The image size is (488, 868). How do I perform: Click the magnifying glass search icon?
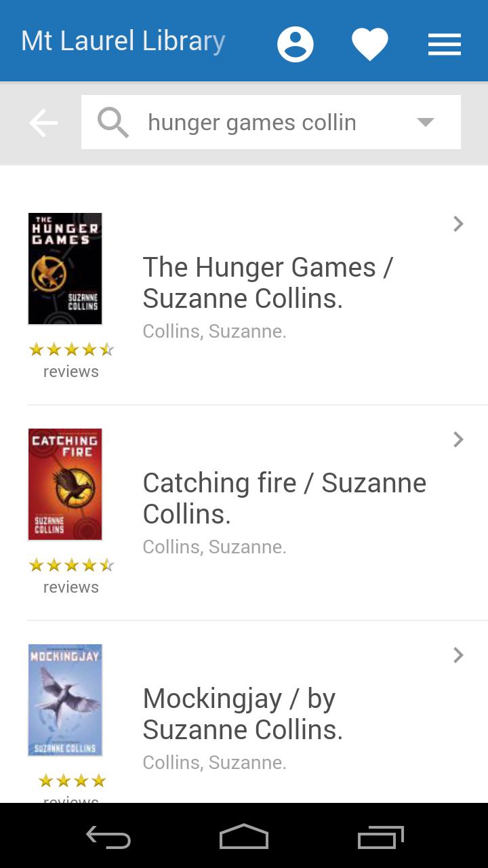[x=113, y=123]
